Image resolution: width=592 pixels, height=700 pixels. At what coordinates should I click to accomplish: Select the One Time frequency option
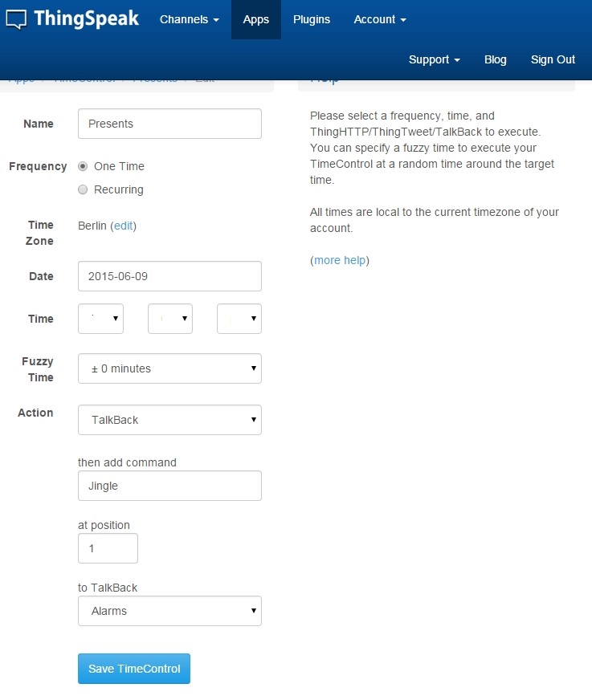coord(83,166)
